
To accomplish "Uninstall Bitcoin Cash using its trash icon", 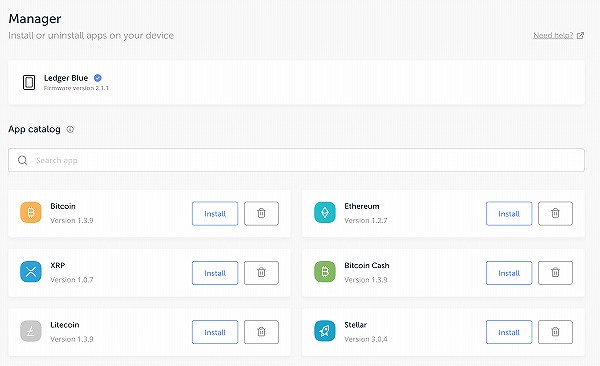I will (555, 273).
